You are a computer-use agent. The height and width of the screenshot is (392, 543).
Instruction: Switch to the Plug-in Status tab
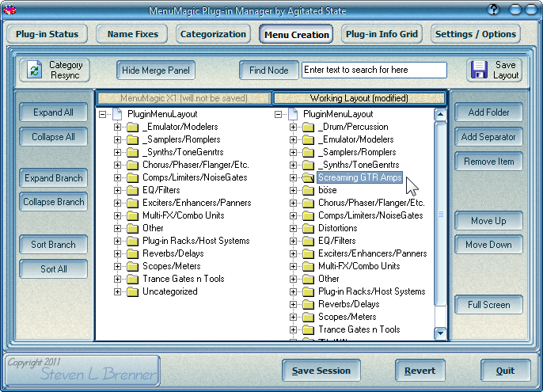(x=47, y=34)
